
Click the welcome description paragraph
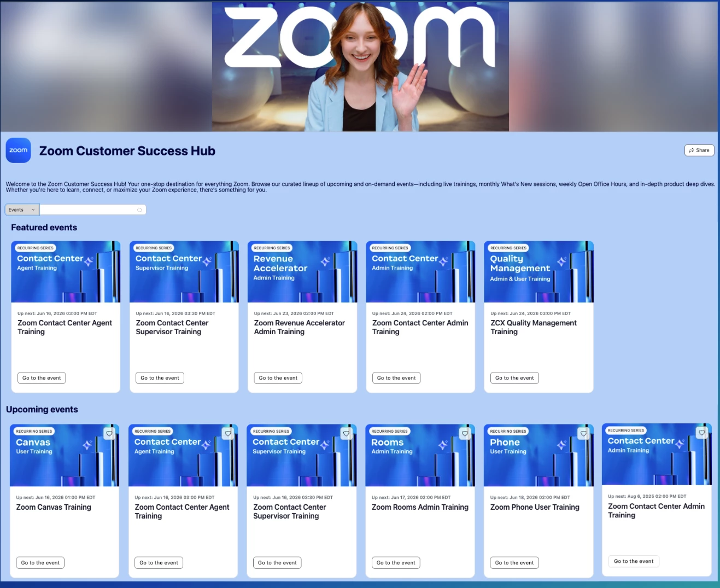coord(360,187)
